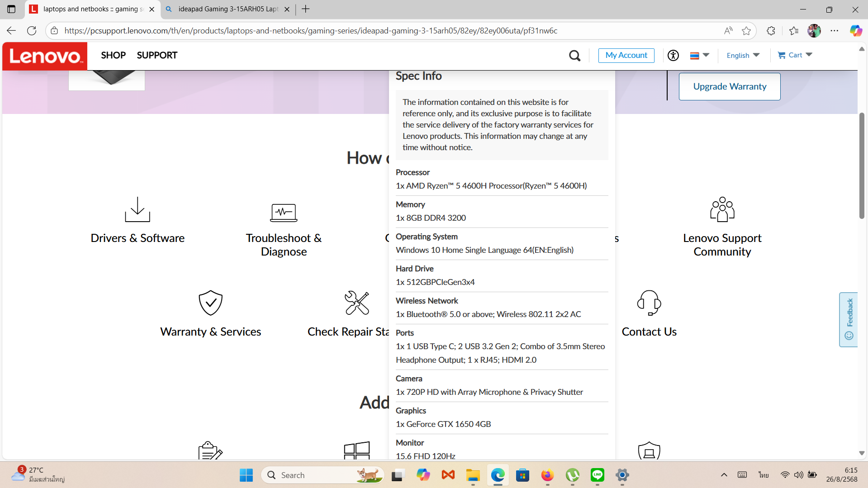Open the weather widget 27°C
Image resolution: width=868 pixels, height=488 pixels.
(38, 475)
